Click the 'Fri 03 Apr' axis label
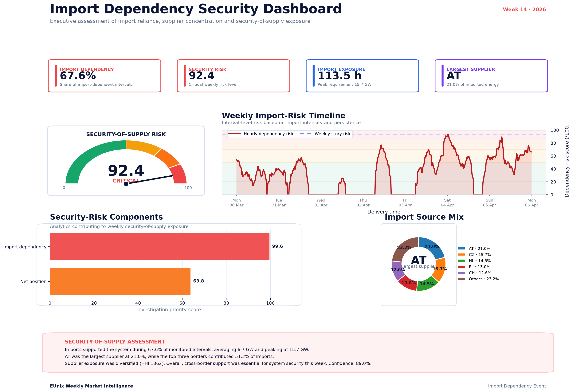 point(405,203)
